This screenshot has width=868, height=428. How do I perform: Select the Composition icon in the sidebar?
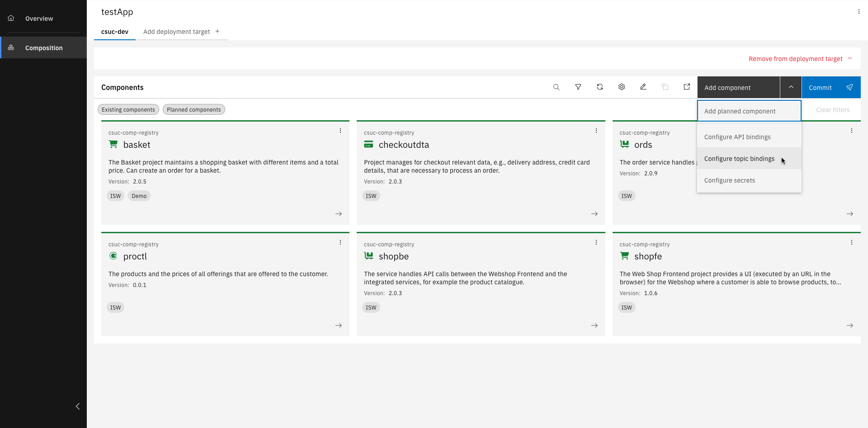click(x=11, y=47)
